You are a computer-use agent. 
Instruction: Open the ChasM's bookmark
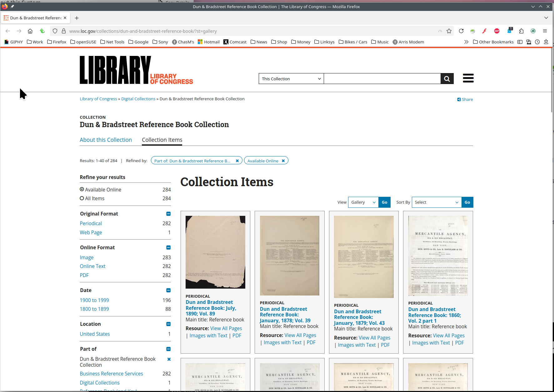point(183,42)
